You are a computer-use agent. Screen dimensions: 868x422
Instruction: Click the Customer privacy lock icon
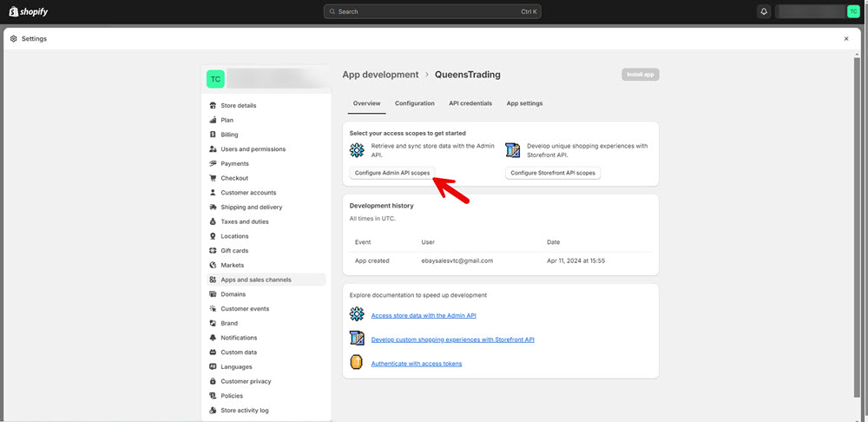pyautogui.click(x=213, y=381)
